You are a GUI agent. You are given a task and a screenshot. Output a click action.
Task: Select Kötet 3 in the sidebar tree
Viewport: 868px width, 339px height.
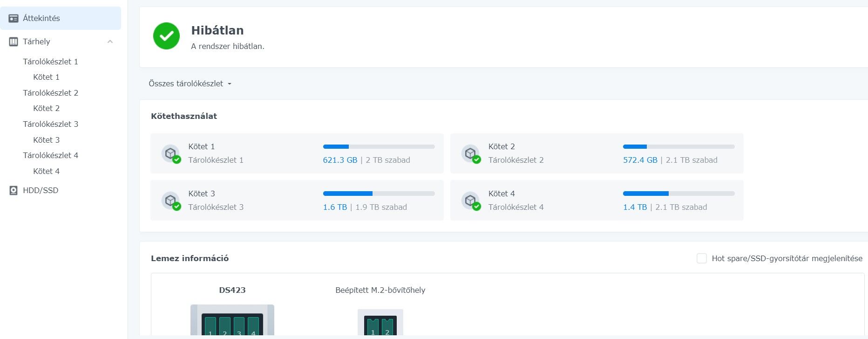pyautogui.click(x=46, y=140)
